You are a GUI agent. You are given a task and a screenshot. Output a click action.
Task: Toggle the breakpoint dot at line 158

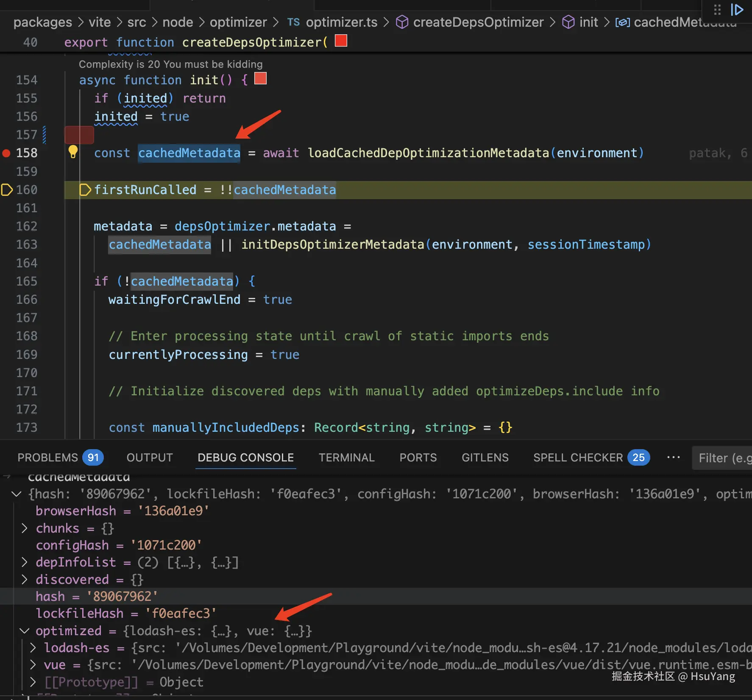point(6,153)
